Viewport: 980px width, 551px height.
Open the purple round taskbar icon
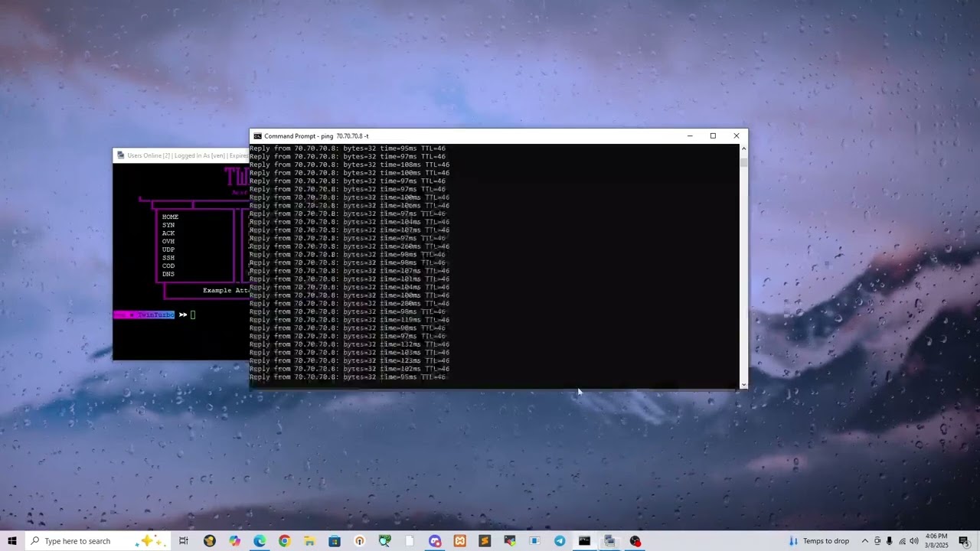435,541
